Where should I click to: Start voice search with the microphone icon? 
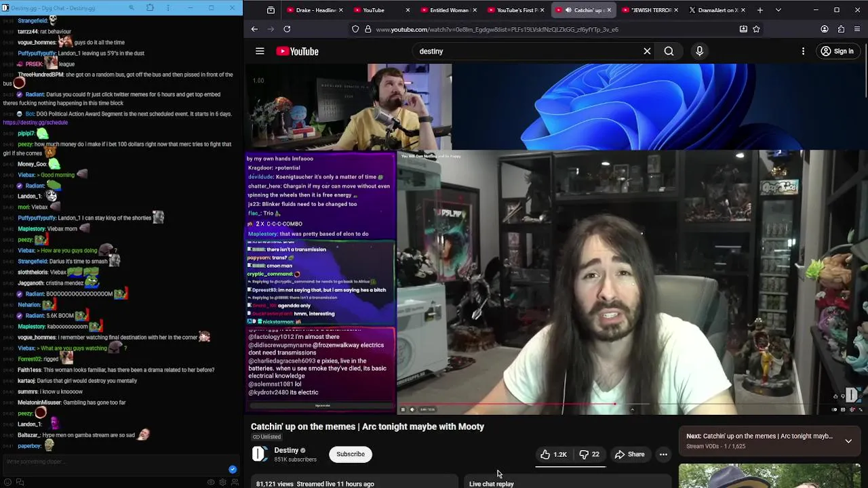coord(699,51)
